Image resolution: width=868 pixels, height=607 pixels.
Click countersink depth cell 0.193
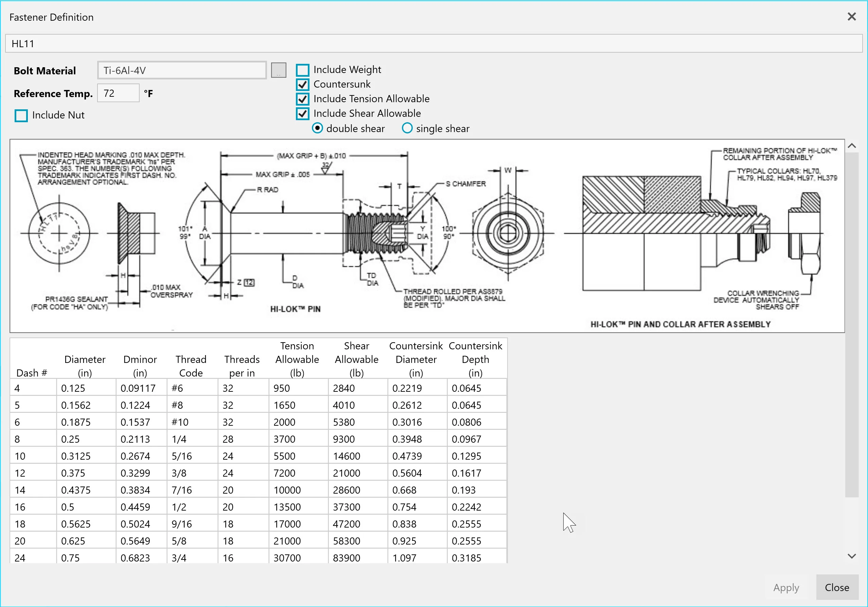coord(477,490)
